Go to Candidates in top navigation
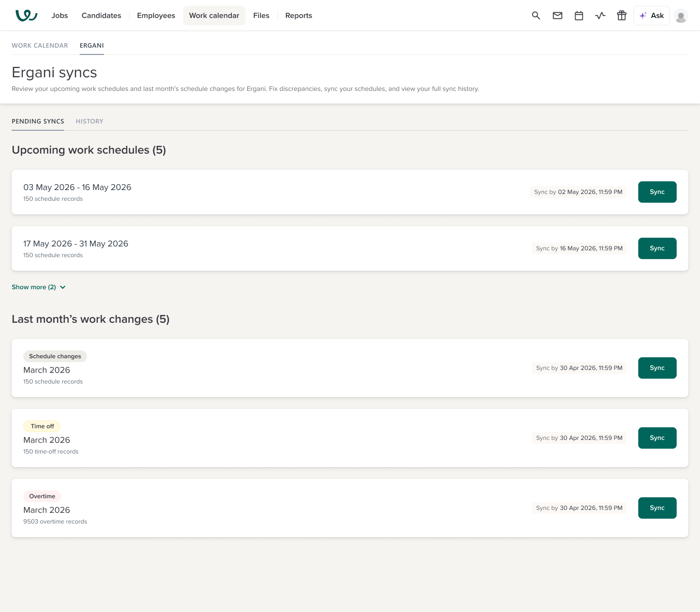Viewport: 700px width, 612px height. click(x=102, y=16)
